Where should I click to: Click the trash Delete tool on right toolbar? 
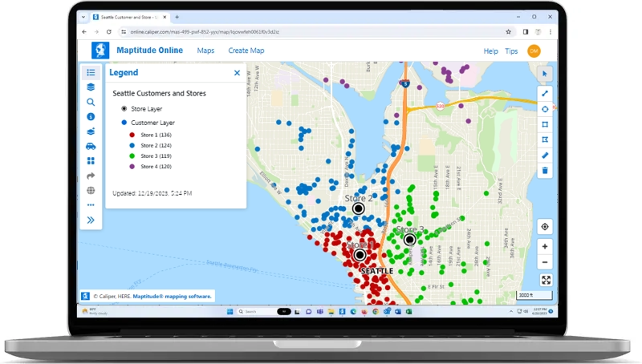[545, 170]
